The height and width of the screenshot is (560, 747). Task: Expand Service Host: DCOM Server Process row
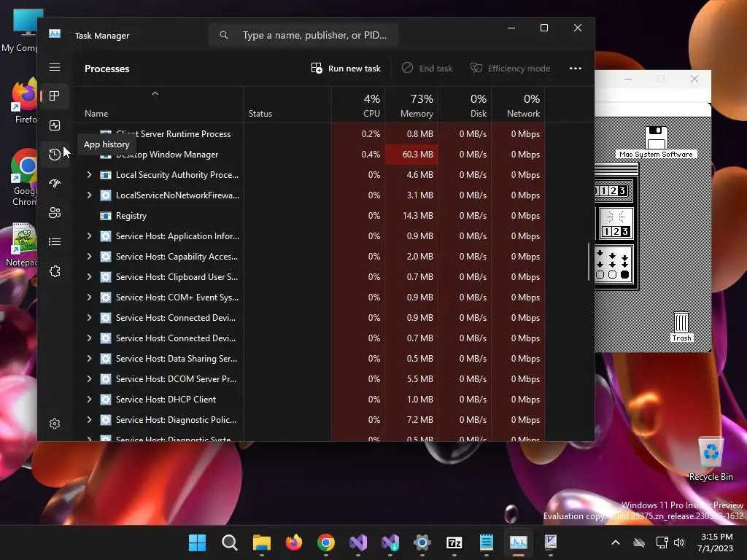[89, 379]
